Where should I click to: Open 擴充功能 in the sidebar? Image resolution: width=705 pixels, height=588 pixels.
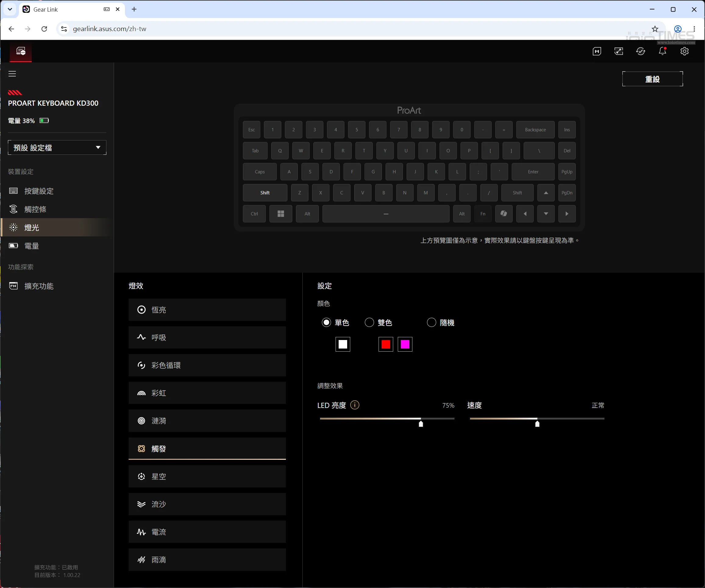coord(57,286)
